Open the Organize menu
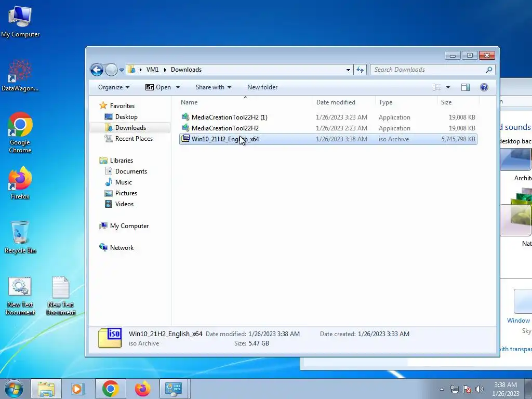This screenshot has width=532, height=399. (x=114, y=87)
